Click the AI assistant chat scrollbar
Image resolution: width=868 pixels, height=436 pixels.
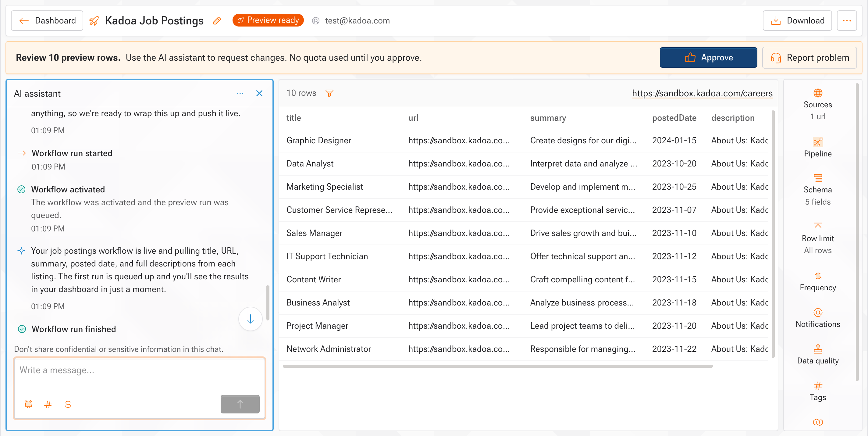(x=268, y=303)
